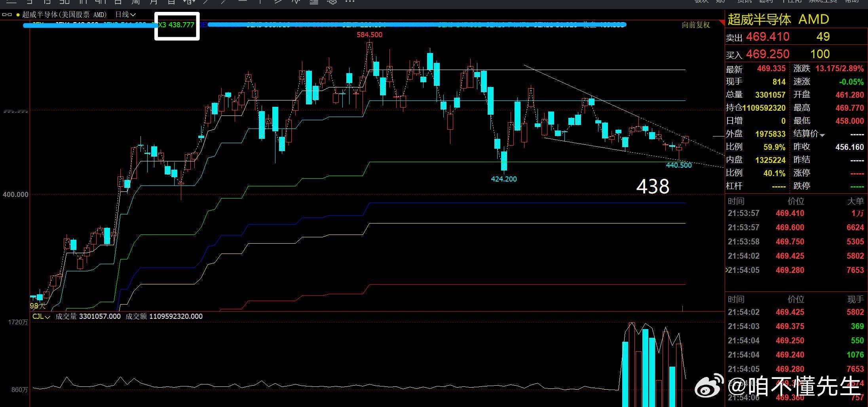
Task: Click the big-order row priced 469.600
Action: coord(796,227)
